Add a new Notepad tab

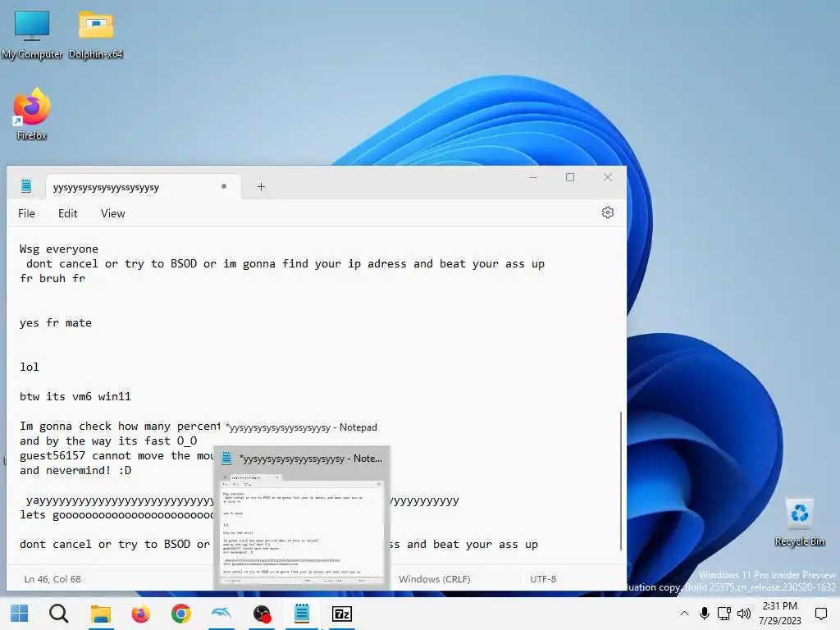tap(261, 187)
